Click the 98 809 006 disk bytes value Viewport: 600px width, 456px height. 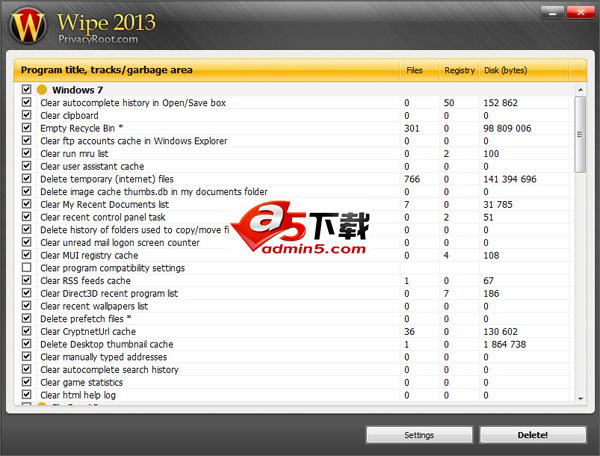(507, 128)
